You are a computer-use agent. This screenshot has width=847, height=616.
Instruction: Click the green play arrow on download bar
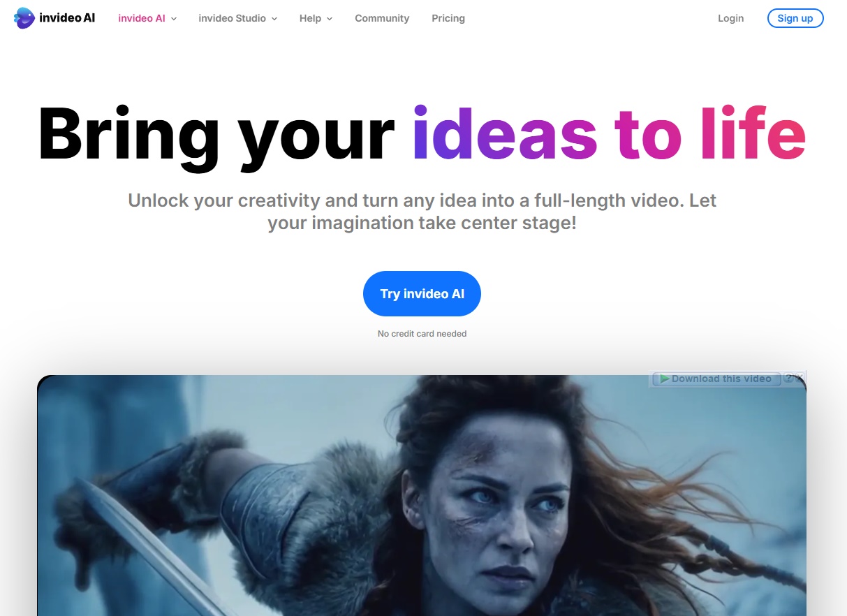coord(665,379)
